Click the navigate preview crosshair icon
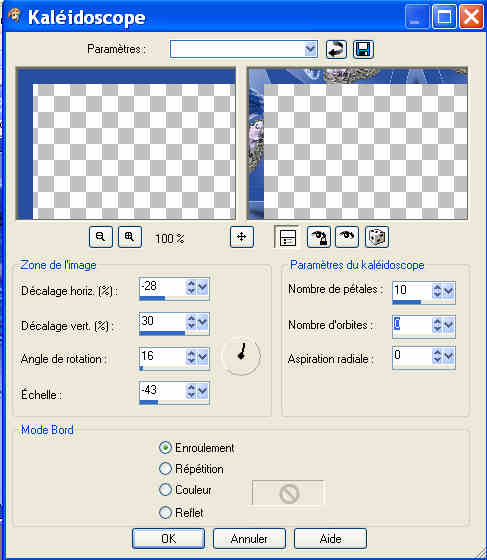This screenshot has height=560, width=487. point(242,236)
